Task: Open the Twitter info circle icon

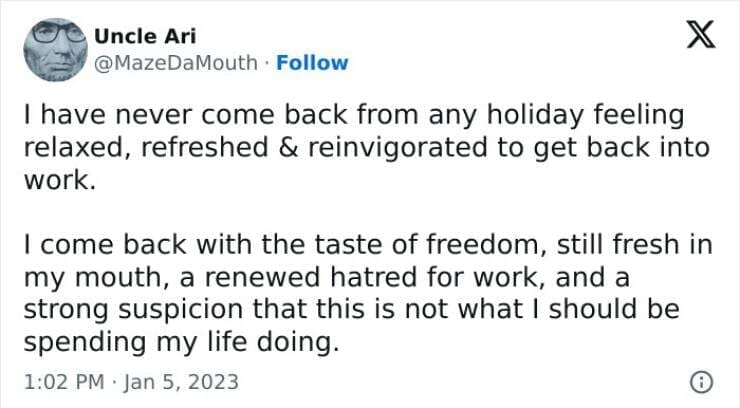Action: 702,381
